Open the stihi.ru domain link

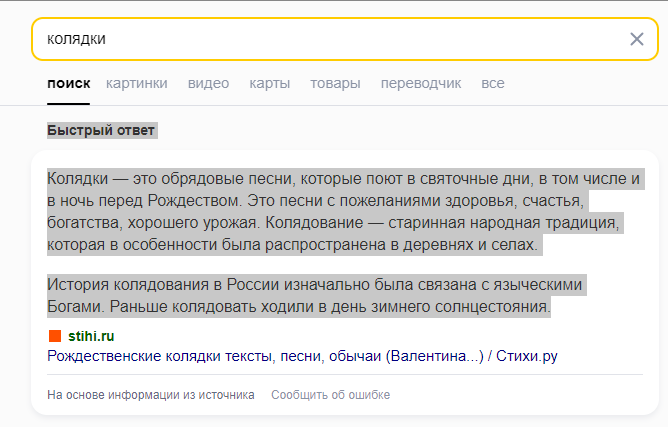point(91,336)
